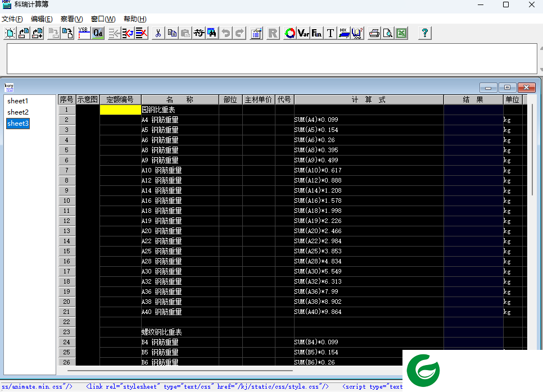The height and width of the screenshot is (392, 543).
Task: Select row header number 10
Action: point(67,200)
